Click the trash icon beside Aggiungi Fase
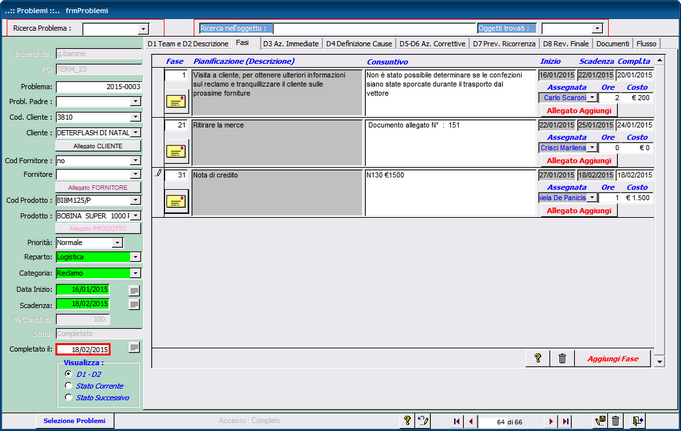Viewport: 681px width, 431px height. pos(562,358)
